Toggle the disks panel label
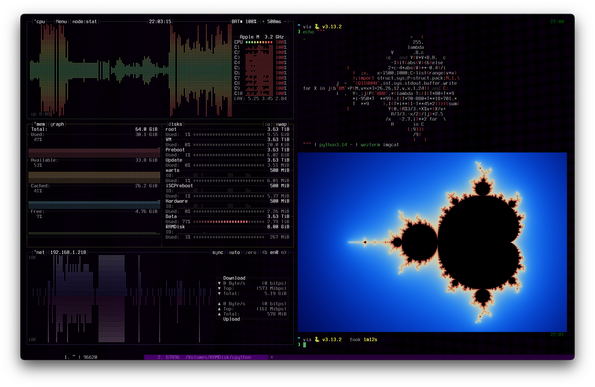Viewport: 595px width, 387px height. coord(175,124)
